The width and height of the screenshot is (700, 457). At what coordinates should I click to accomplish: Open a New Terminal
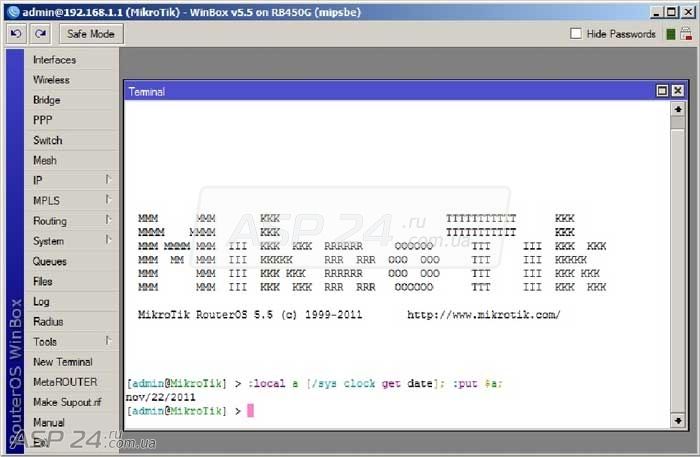[x=71, y=362]
